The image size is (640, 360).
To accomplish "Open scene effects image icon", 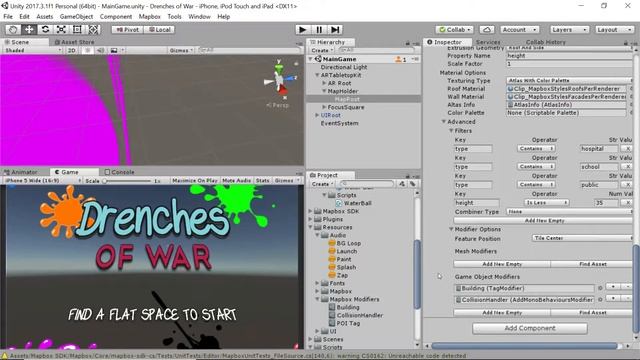I will coord(114,50).
